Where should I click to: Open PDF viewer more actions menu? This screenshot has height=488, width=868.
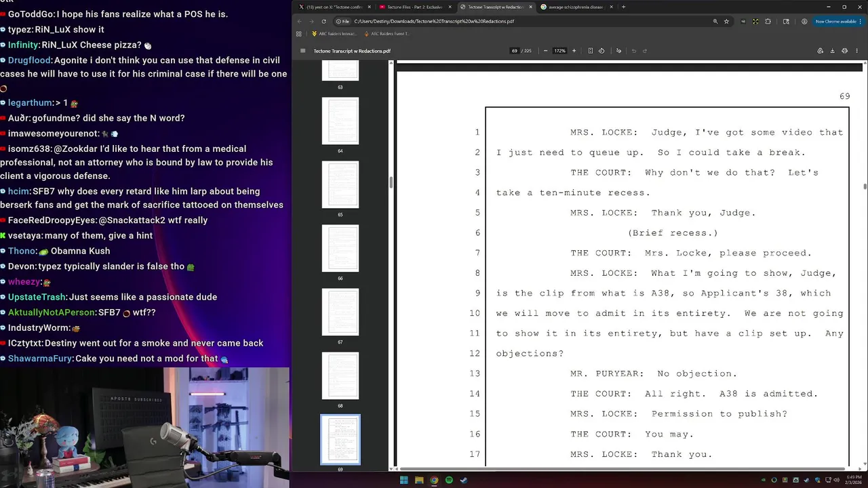pyautogui.click(x=856, y=51)
